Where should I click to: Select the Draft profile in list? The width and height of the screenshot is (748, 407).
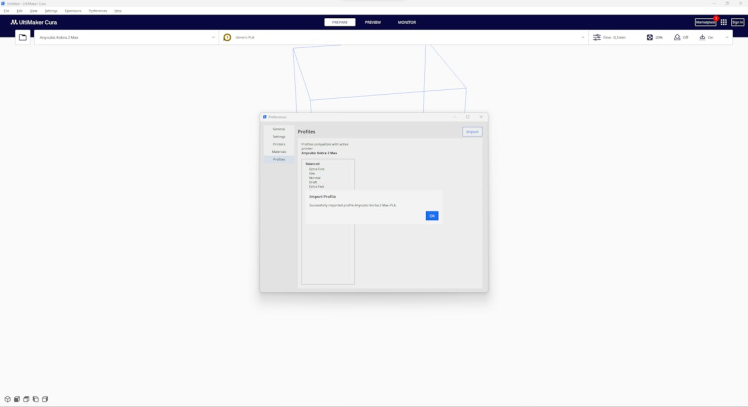click(313, 182)
